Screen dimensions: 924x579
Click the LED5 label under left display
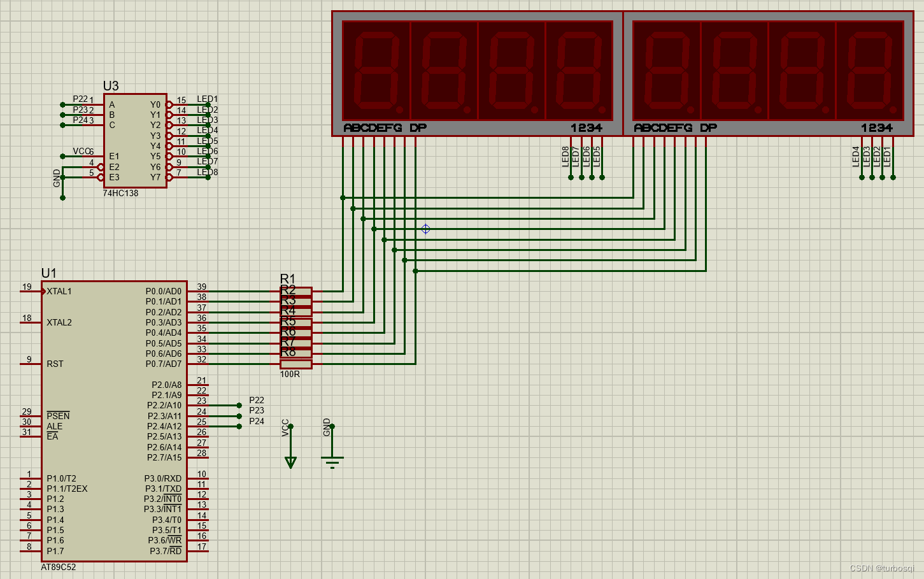[x=597, y=157]
